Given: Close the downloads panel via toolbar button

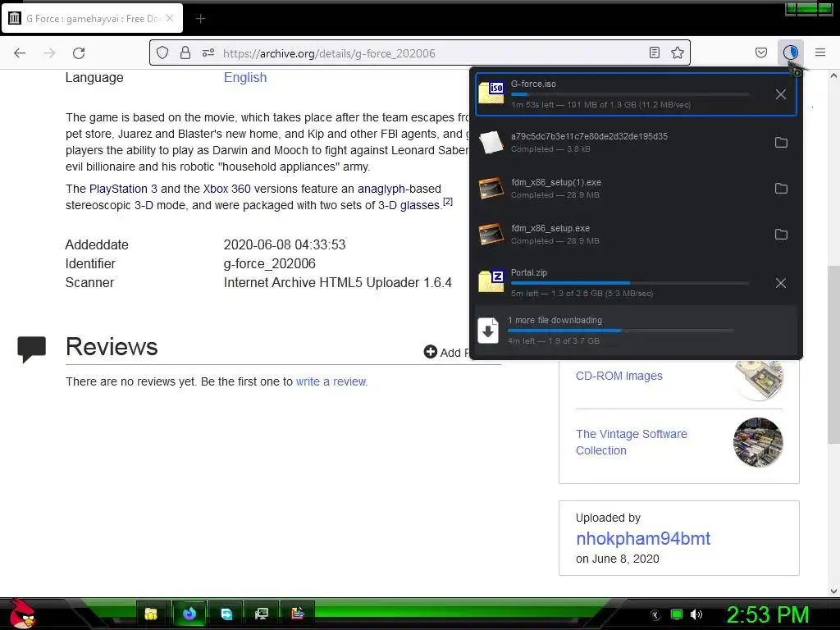Looking at the screenshot, I should pos(790,52).
